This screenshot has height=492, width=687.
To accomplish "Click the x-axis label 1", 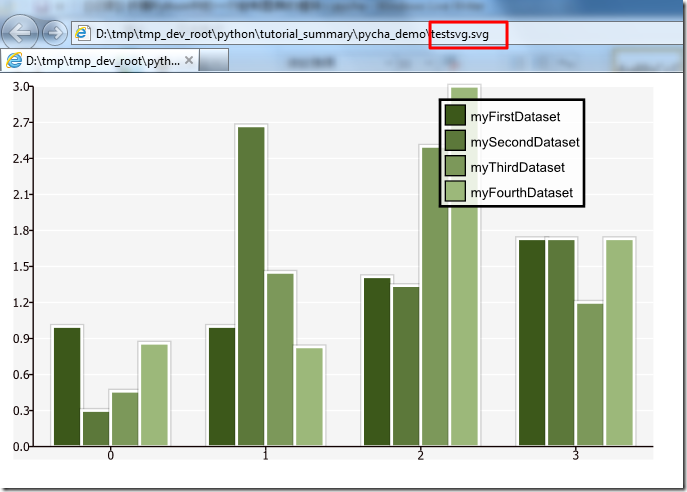I will 266,455.
